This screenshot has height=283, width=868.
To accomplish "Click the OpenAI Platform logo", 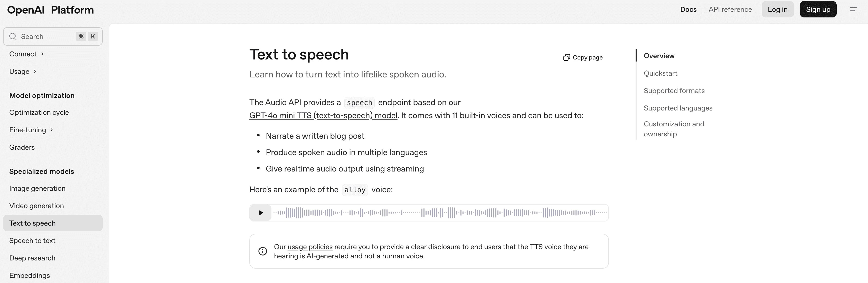I will [x=51, y=10].
